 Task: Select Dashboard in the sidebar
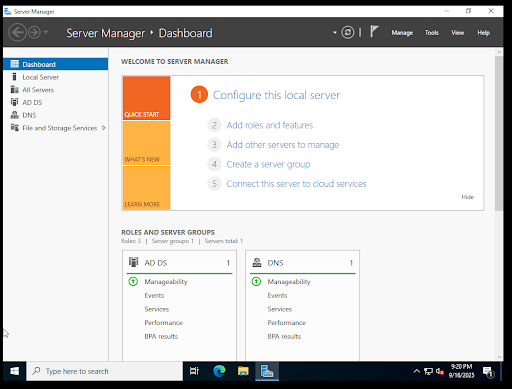[55, 64]
